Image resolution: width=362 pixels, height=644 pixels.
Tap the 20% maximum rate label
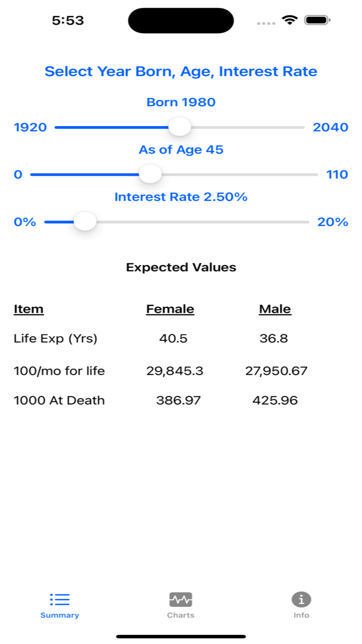pyautogui.click(x=332, y=222)
